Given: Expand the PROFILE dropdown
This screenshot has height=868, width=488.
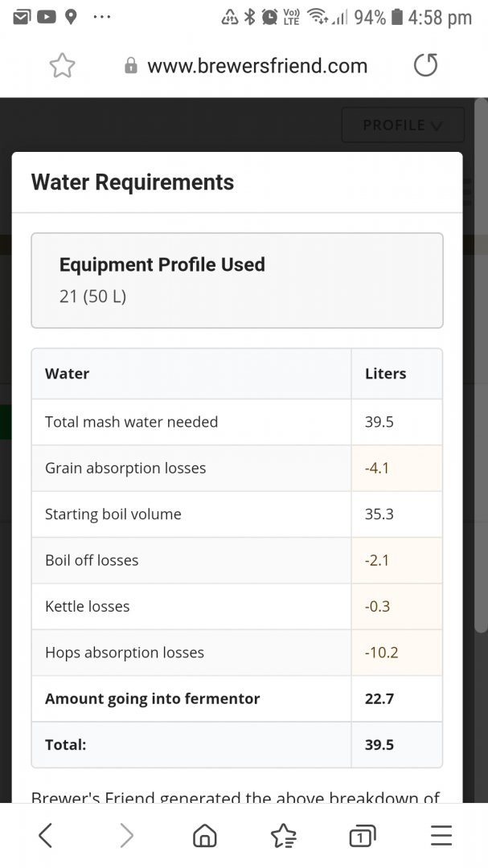Looking at the screenshot, I should point(403,125).
